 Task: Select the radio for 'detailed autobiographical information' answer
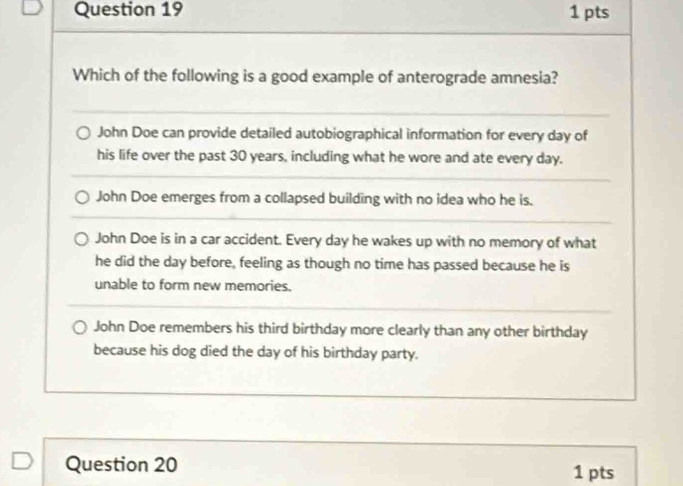coord(85,134)
